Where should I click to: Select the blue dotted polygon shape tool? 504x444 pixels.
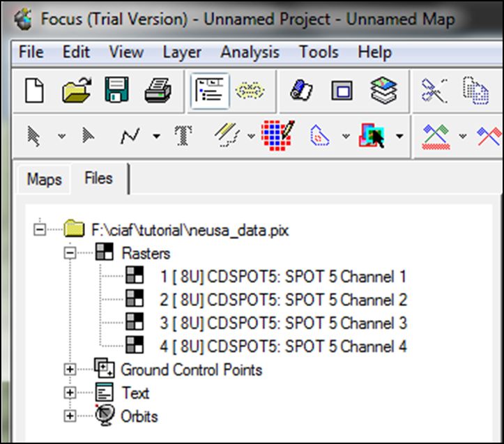pos(319,135)
